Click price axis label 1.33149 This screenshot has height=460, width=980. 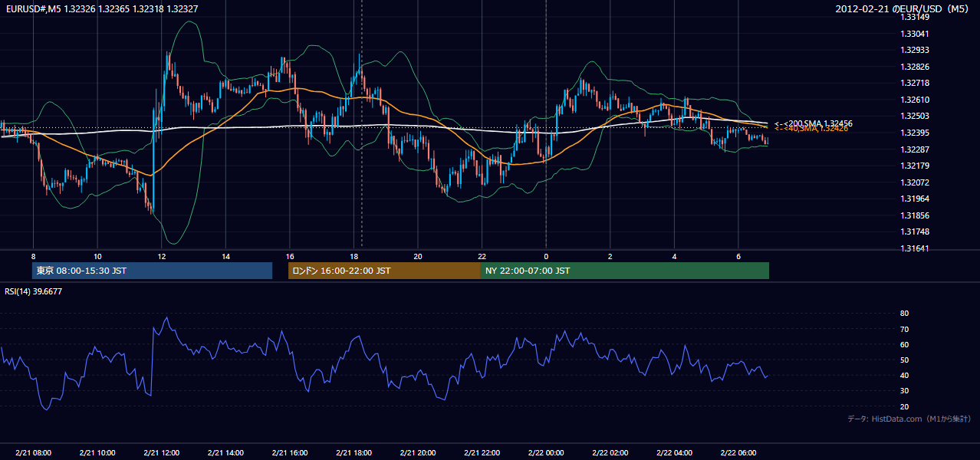pyautogui.click(x=916, y=18)
